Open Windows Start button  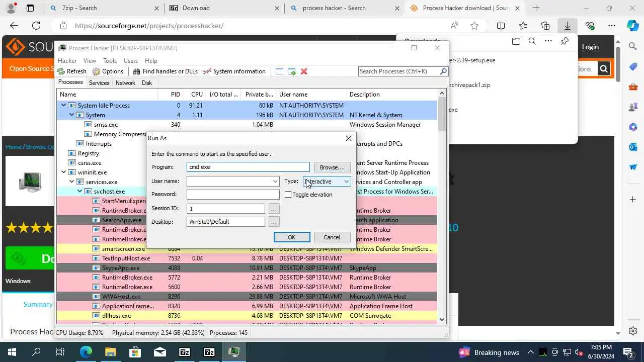pyautogui.click(x=12, y=352)
